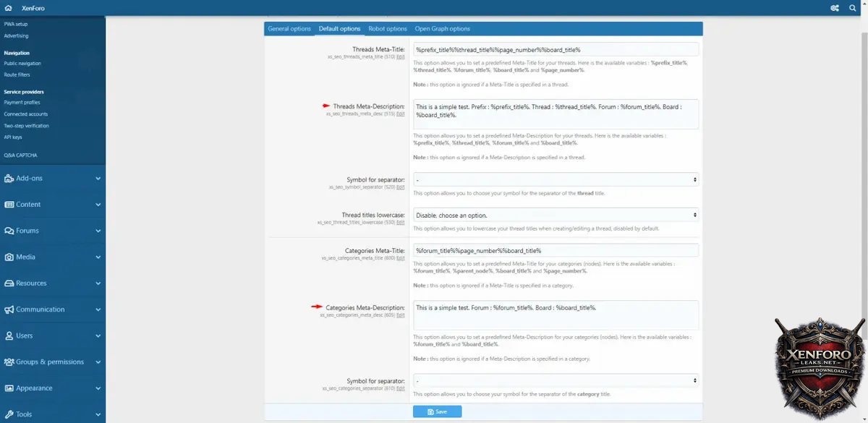
Task: Click the Communication megaphone icon
Action: (x=9, y=309)
